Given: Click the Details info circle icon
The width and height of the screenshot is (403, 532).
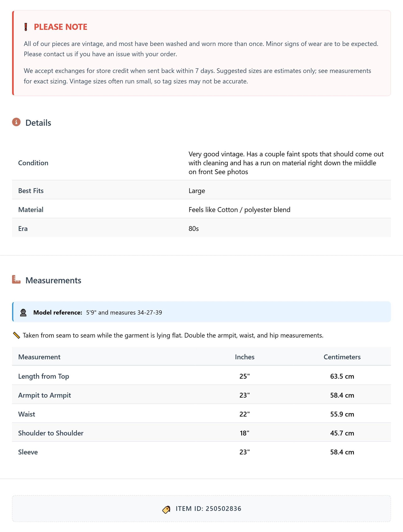Looking at the screenshot, I should click(x=16, y=122).
